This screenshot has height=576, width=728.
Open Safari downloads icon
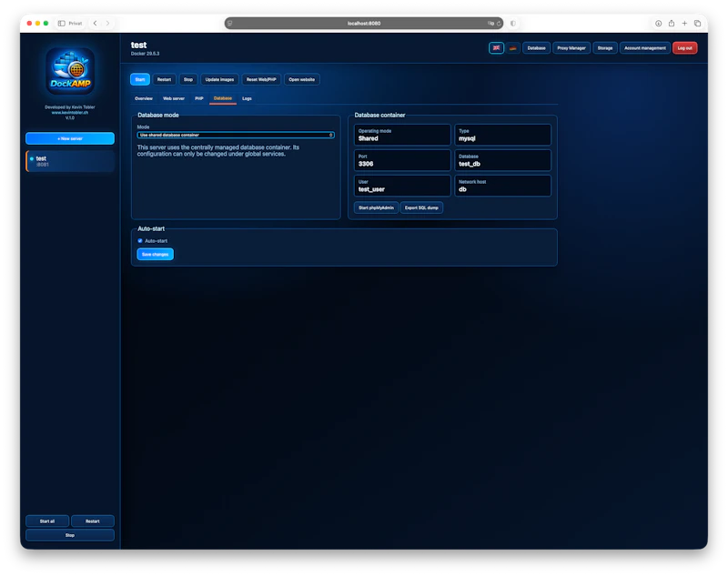point(658,24)
